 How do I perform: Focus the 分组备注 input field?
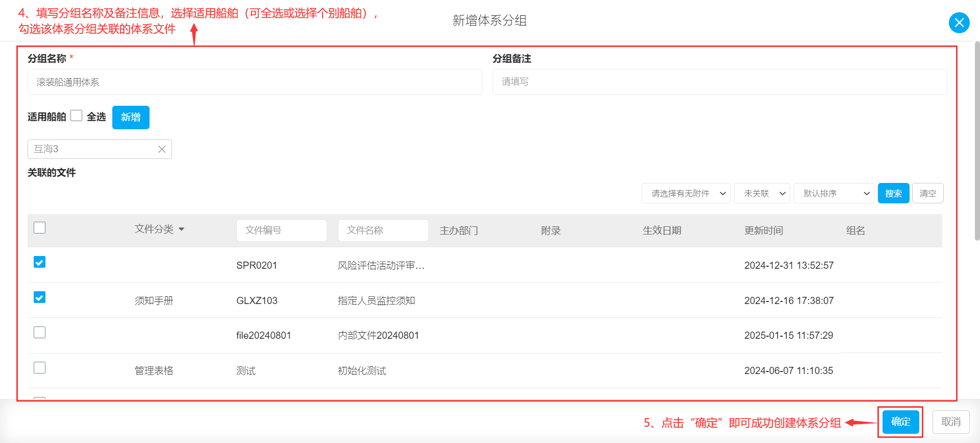[x=720, y=82]
